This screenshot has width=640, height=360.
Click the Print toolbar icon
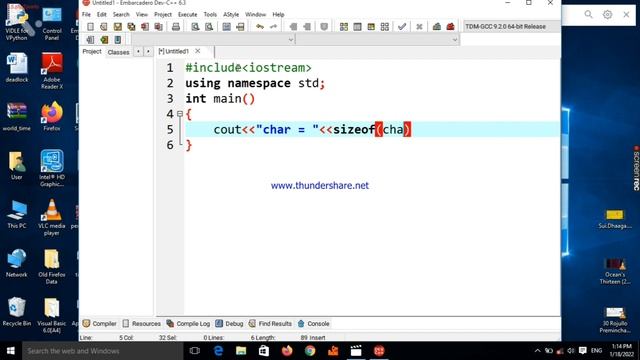(176, 27)
